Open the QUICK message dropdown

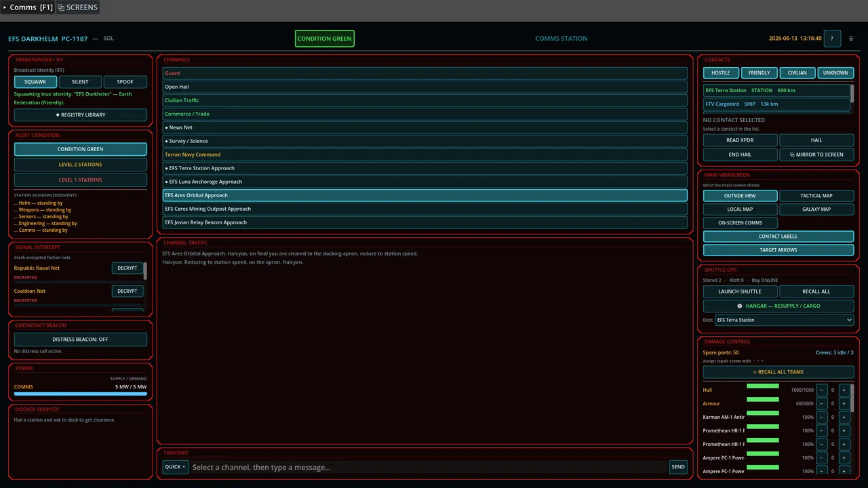click(176, 467)
